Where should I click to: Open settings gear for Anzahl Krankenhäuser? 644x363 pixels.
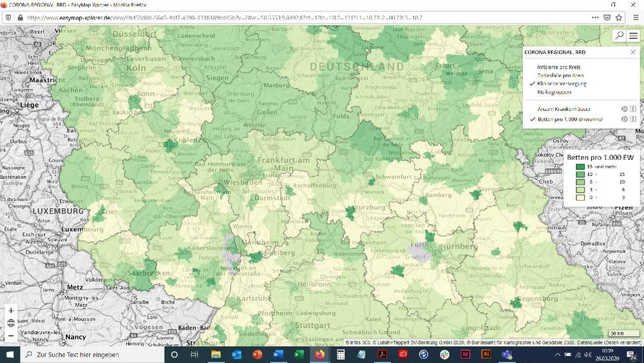[x=624, y=109]
